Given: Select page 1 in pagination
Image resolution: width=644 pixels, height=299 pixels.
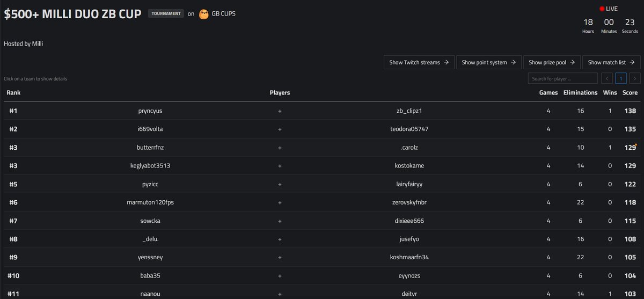Looking at the screenshot, I should tap(621, 79).
